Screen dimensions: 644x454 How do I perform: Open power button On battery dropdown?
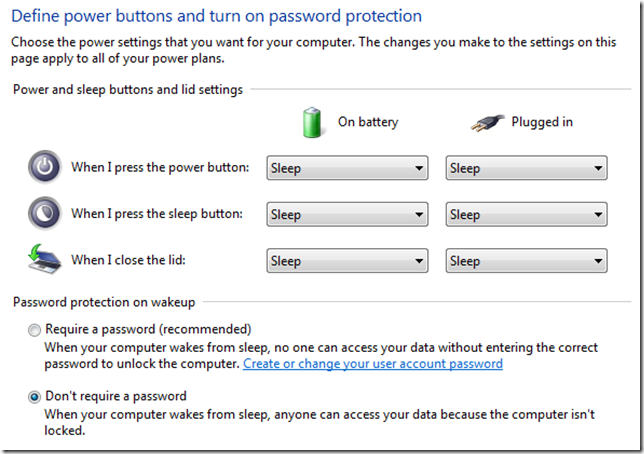coord(347,168)
